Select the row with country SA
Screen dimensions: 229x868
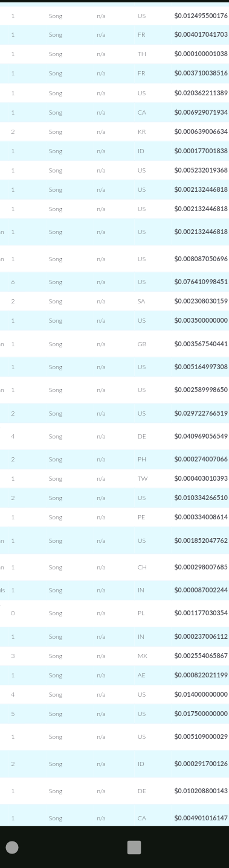pos(114,301)
